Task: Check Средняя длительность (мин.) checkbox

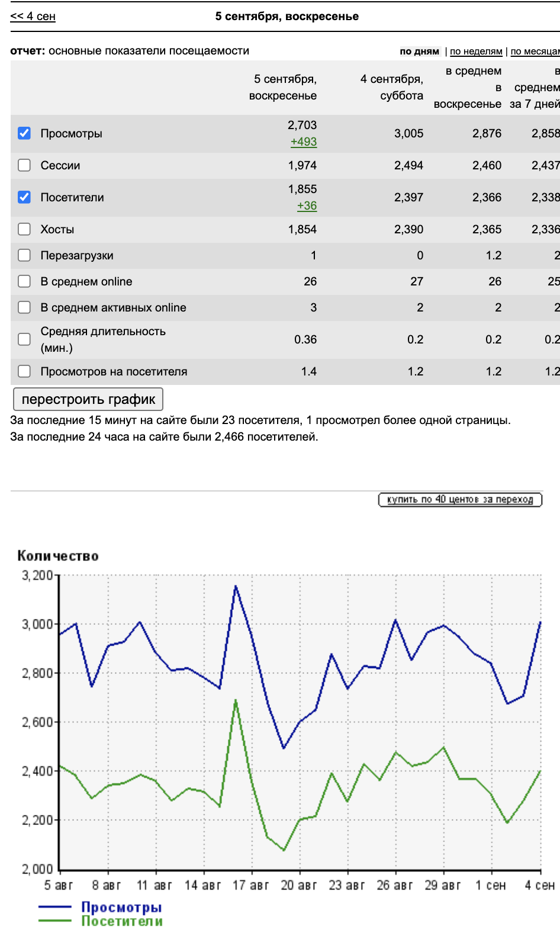Action: pos(24,339)
